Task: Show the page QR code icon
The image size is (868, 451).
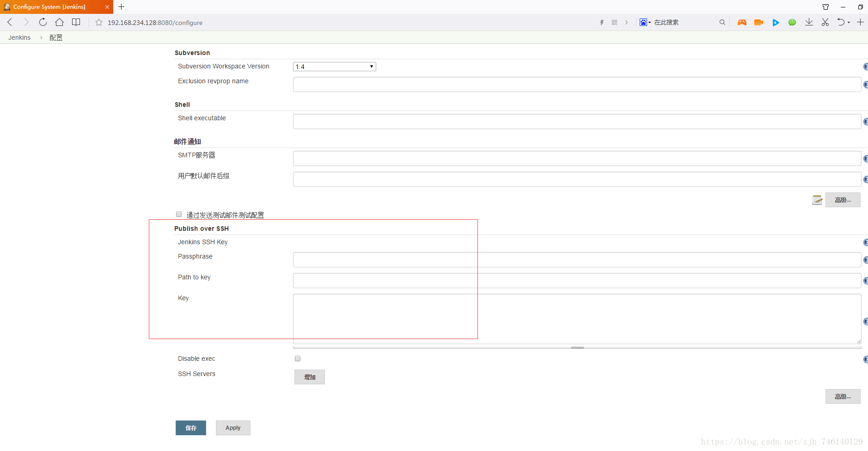Action: (614, 22)
